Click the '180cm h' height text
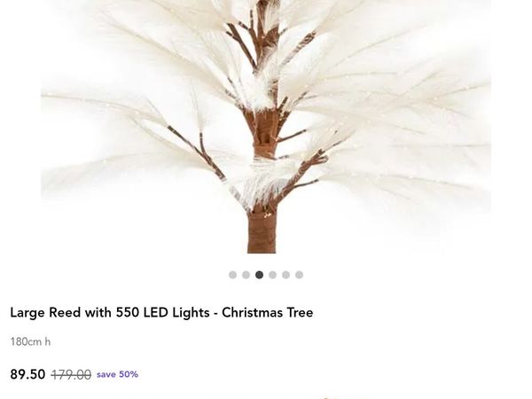 [x=30, y=341]
